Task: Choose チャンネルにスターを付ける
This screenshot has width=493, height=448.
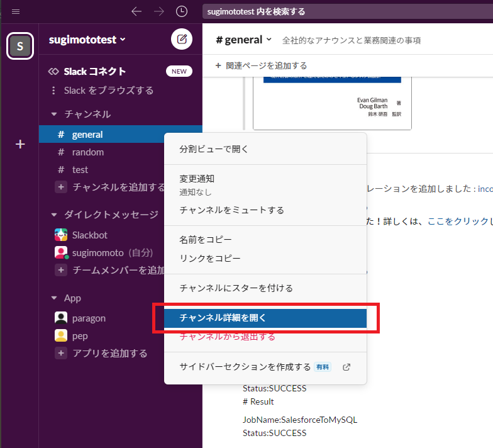Action: pyautogui.click(x=265, y=288)
